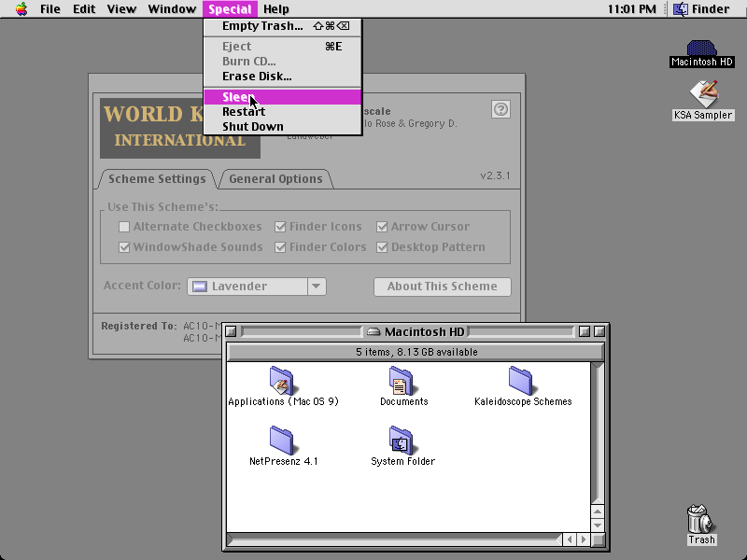This screenshot has width=747, height=560.
Task: Click the help question mark icon in Kaleidoscope
Action: click(x=500, y=109)
